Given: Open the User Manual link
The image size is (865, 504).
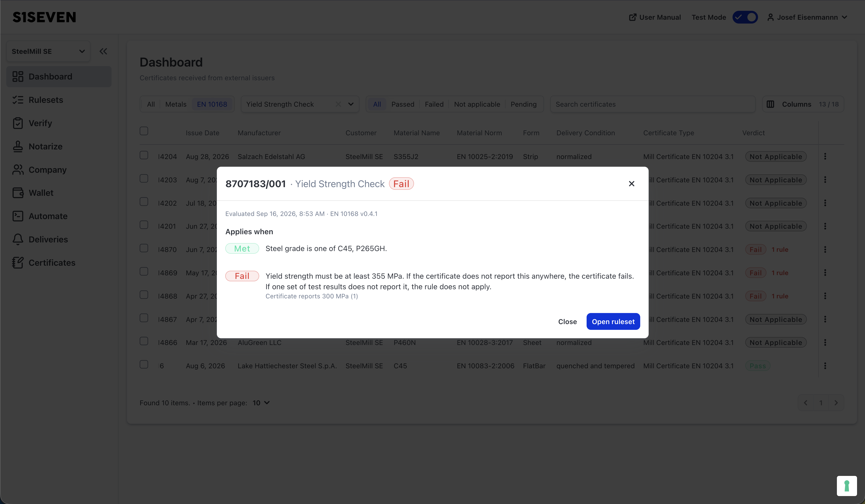Looking at the screenshot, I should [655, 17].
